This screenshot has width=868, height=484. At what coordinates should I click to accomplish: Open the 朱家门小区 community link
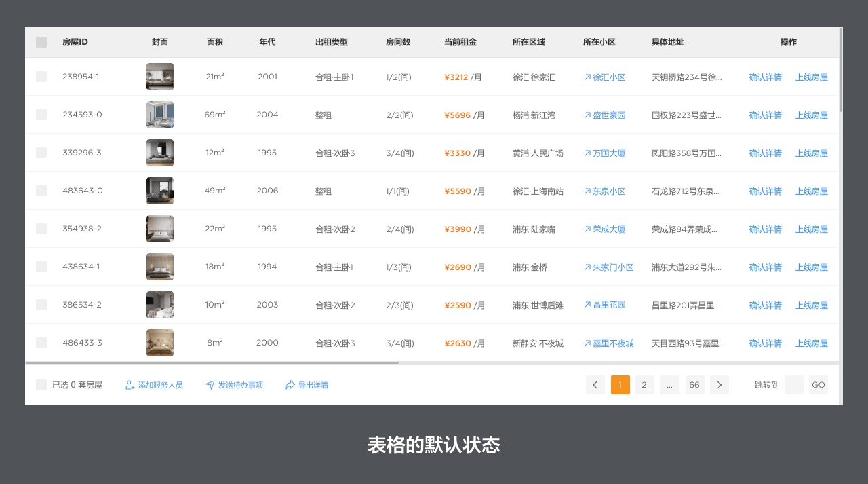coord(608,267)
